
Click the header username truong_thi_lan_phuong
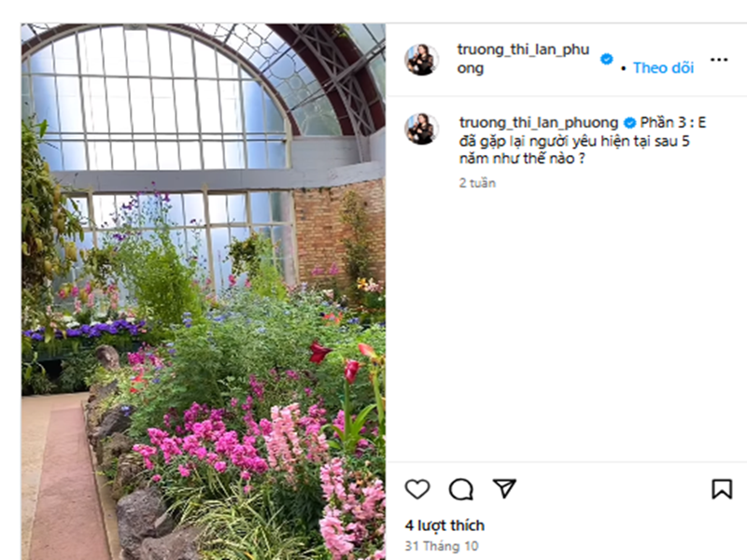click(x=523, y=59)
